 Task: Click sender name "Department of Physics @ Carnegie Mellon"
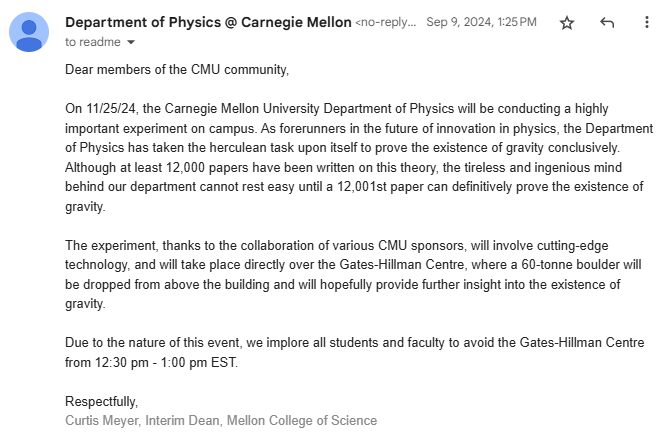[x=208, y=22]
